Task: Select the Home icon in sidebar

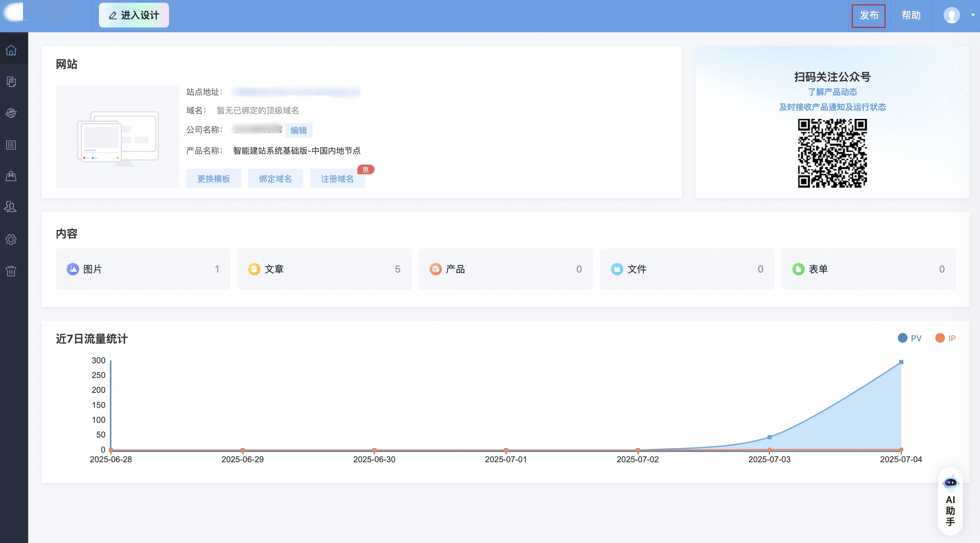Action: [11, 50]
